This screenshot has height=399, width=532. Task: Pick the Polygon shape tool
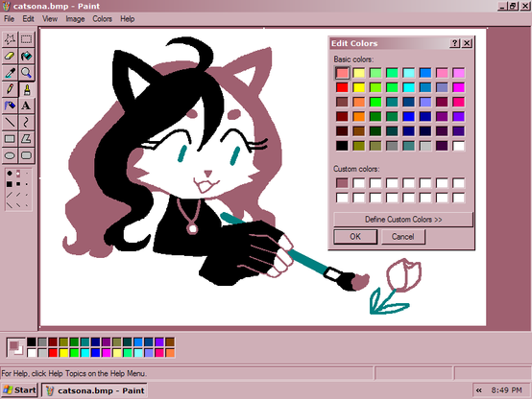[x=27, y=139]
